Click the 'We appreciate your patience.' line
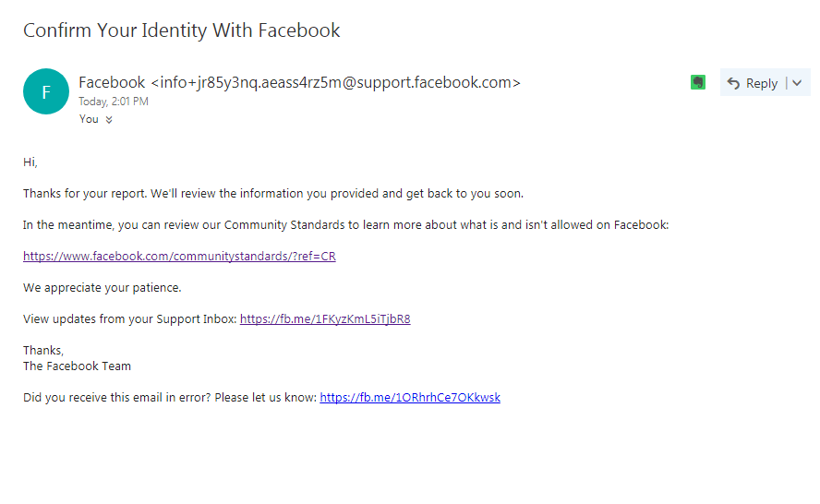The height and width of the screenshot is (504, 820). coord(102,288)
